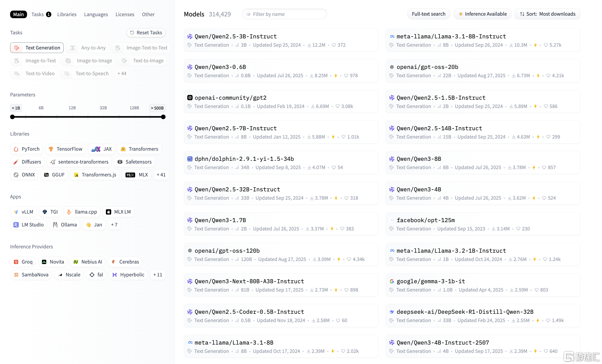Click the DeepSeek logo beside DeepSeek-R1-Distill-Qwen-32B
Viewport: 602px width, 364px height.
[x=392, y=312]
